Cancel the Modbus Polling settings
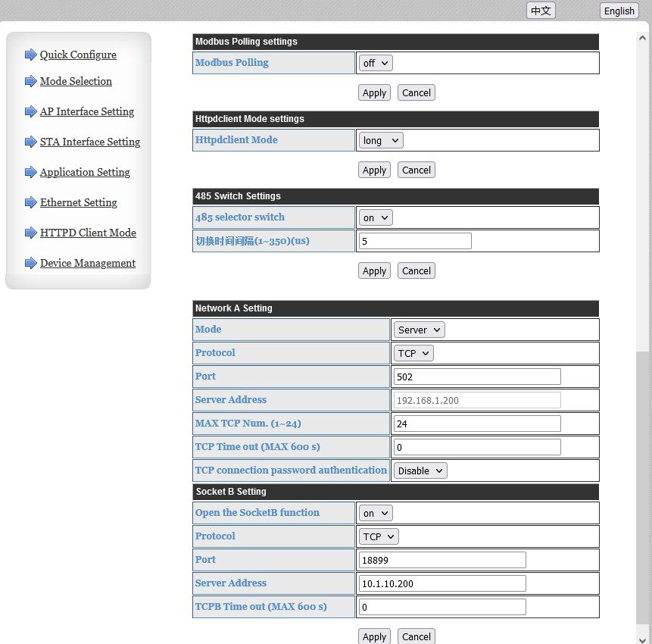Screen dimensions: 652x644 coord(416,92)
